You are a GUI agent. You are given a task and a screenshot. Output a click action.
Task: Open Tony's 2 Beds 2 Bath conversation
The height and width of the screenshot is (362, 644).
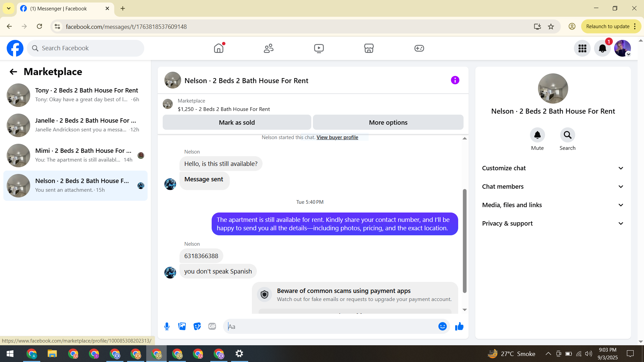click(75, 95)
